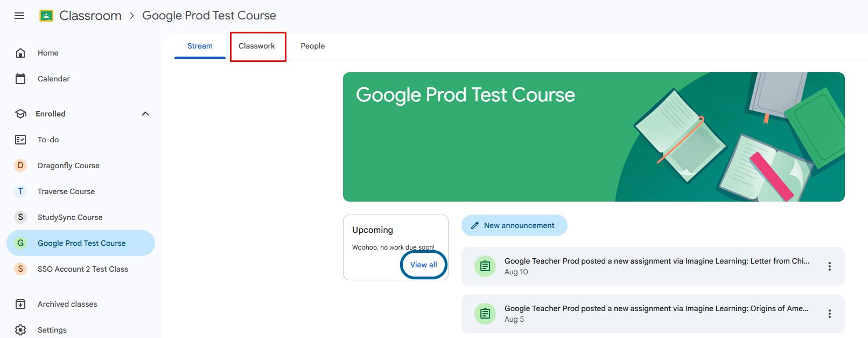Click the Archived classes box icon
Screen dimensions: 868x338
point(20,304)
